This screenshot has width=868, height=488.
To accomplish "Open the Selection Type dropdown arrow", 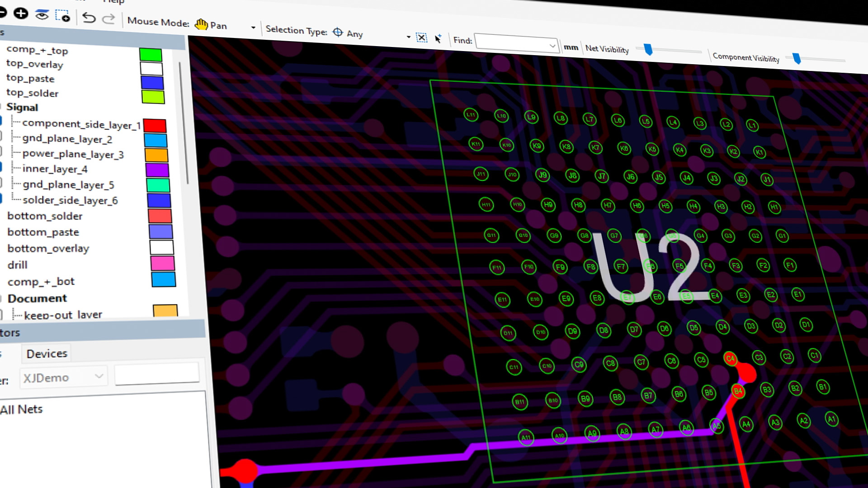I will coord(408,37).
